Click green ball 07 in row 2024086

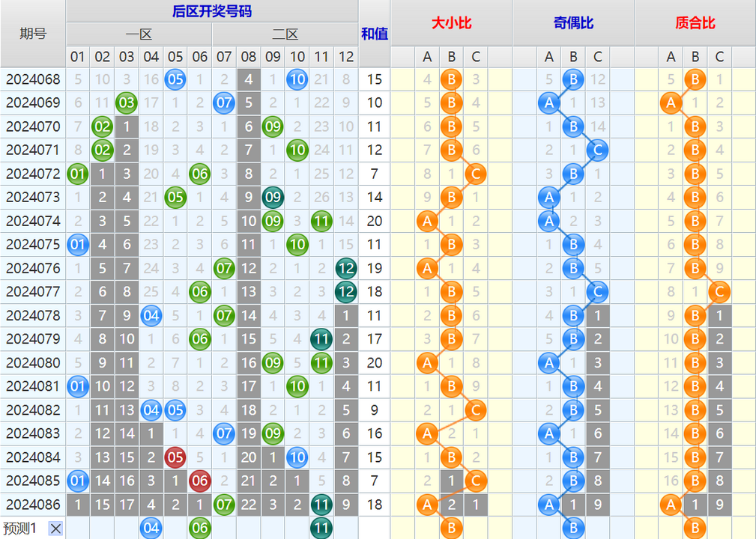coord(224,505)
